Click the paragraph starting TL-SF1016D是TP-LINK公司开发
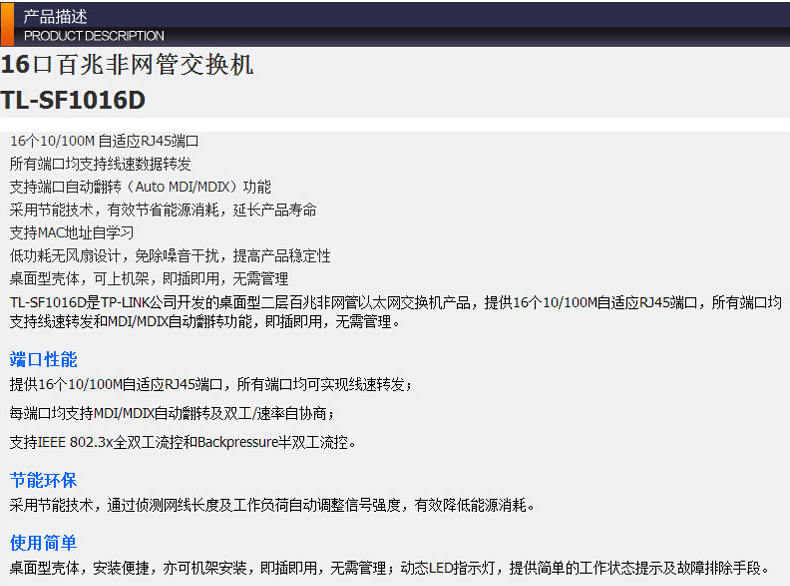Viewport: 790px width, 586px height. pyautogui.click(x=396, y=312)
